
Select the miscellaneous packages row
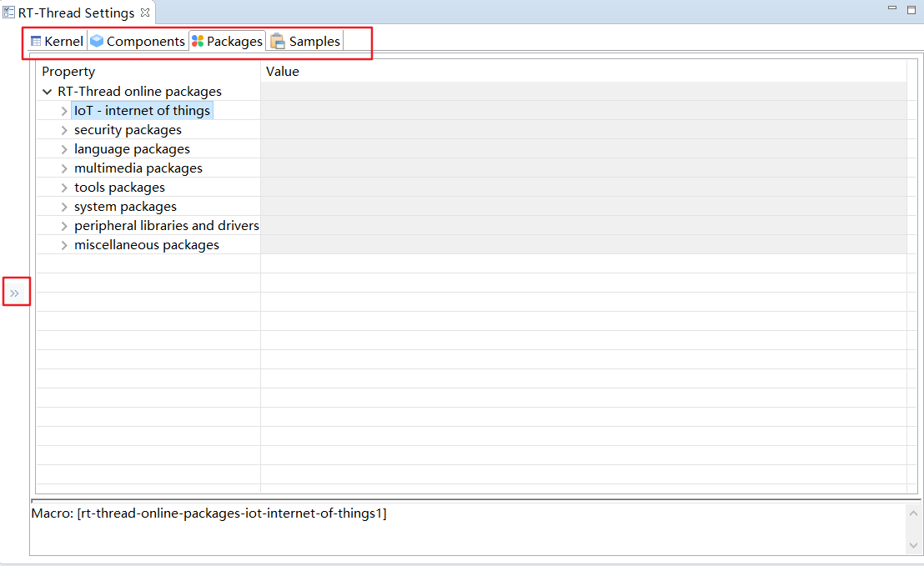click(x=147, y=245)
